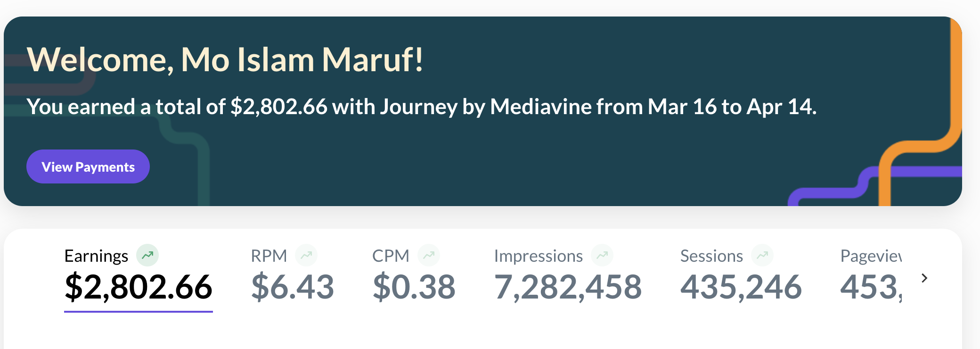The image size is (980, 349).
Task: Open the CPM metric tab
Action: point(391,256)
